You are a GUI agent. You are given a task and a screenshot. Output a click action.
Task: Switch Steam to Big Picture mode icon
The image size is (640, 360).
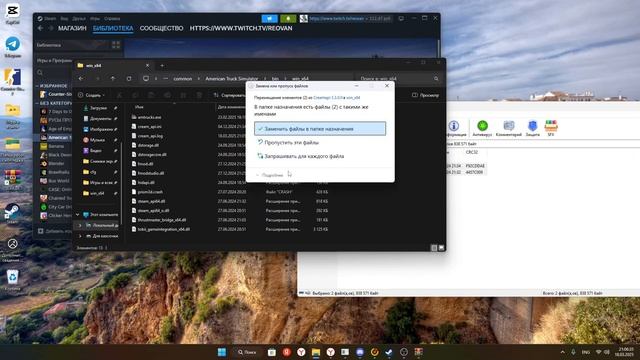tap(401, 18)
